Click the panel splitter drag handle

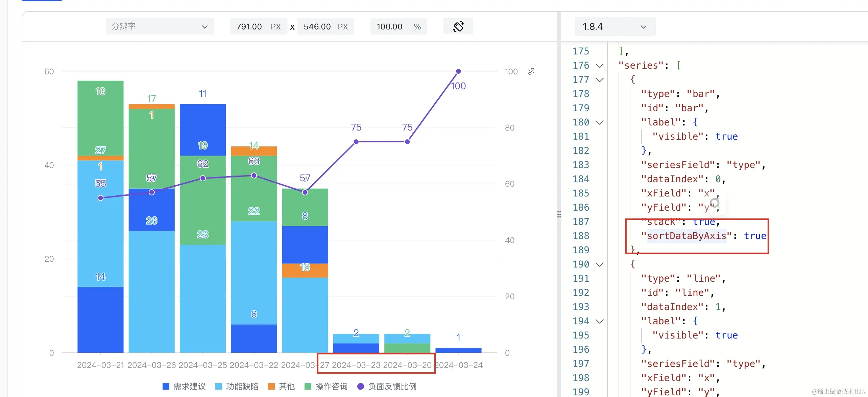point(559,214)
